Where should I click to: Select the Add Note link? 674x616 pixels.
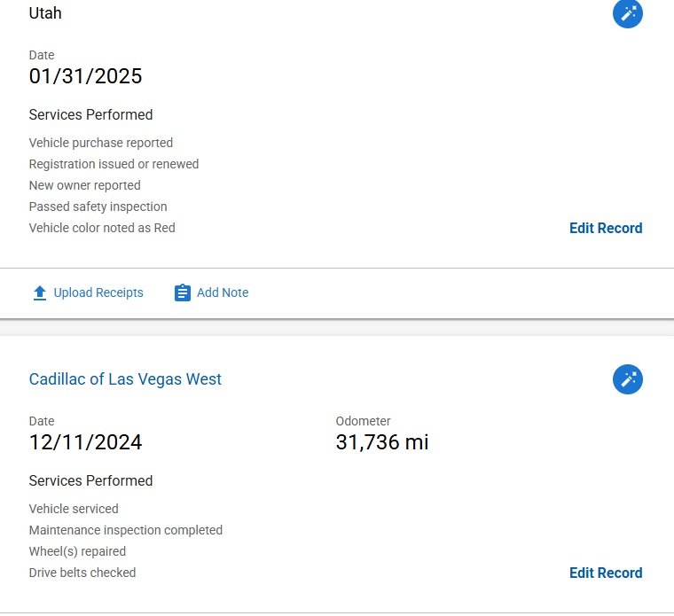[x=223, y=292]
